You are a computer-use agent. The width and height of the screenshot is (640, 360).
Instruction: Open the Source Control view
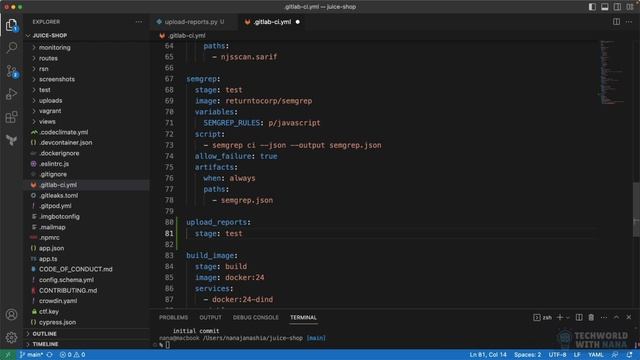[11, 71]
